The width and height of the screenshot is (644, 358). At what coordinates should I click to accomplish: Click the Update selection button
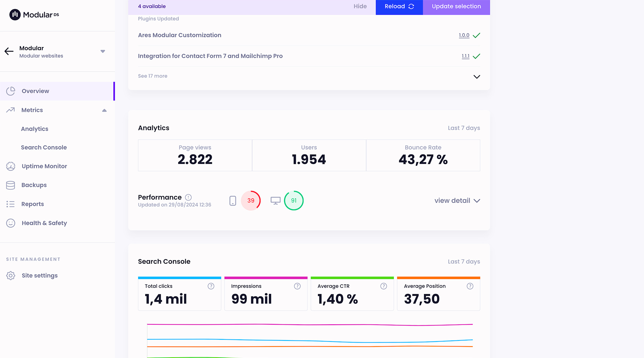click(x=457, y=7)
